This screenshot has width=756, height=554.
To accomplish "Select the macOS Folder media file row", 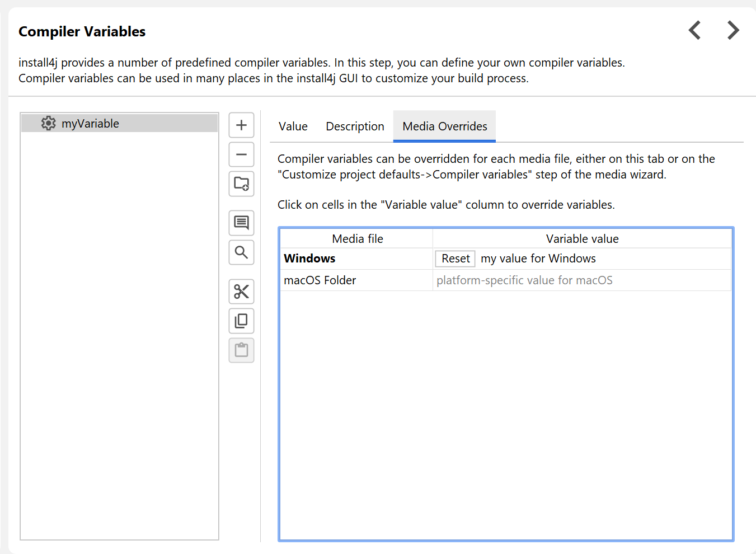I will (x=356, y=280).
